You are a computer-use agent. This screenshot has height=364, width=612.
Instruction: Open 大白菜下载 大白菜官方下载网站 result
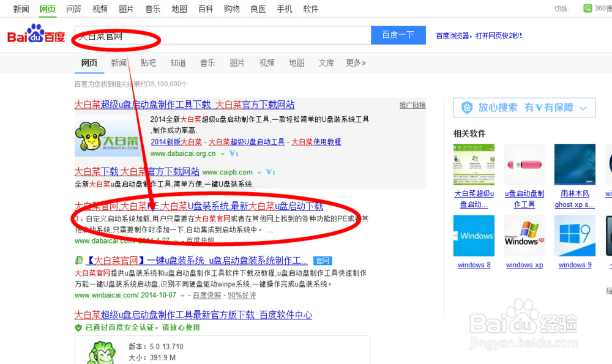pos(137,172)
